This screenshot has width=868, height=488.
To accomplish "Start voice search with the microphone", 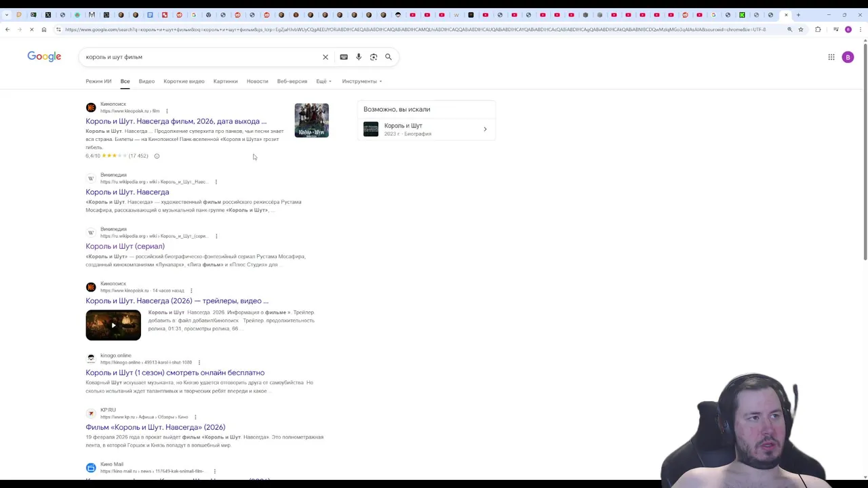I will (x=359, y=57).
